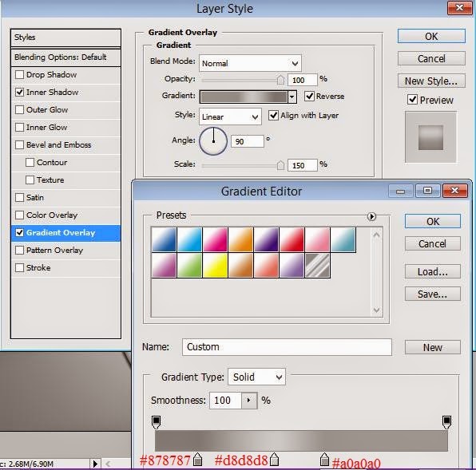
Task: Select the #d8d8d8 color stop
Action: [274, 459]
